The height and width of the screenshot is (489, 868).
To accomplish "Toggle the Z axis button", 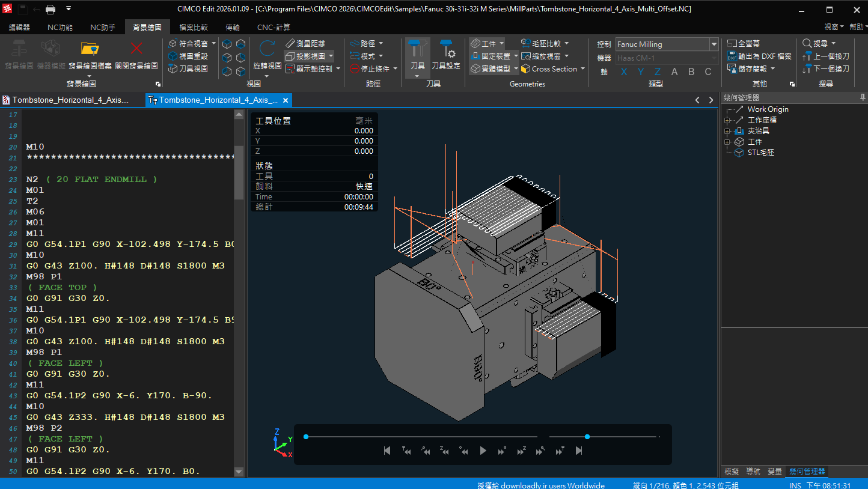I will pyautogui.click(x=658, y=71).
